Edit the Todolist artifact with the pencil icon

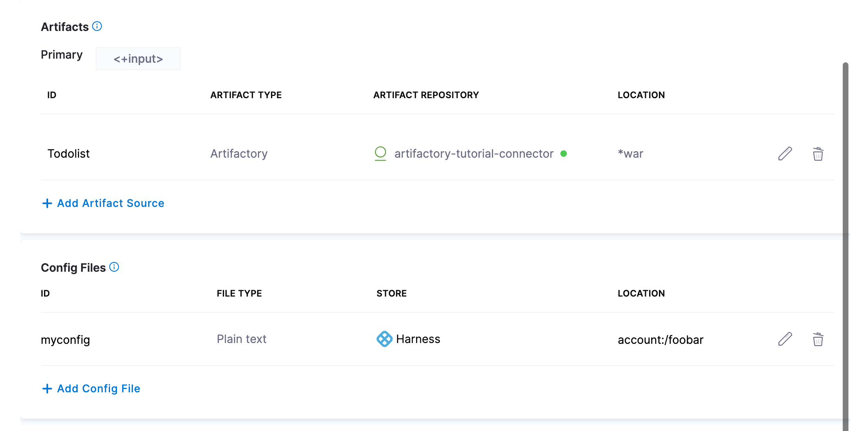(785, 154)
